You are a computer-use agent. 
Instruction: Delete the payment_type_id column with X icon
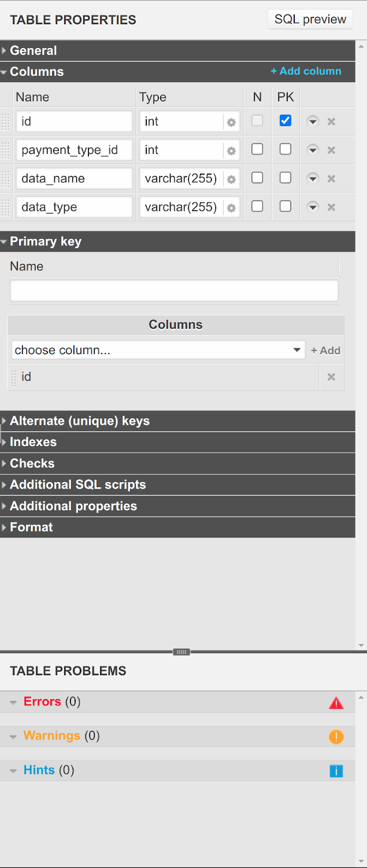point(331,150)
